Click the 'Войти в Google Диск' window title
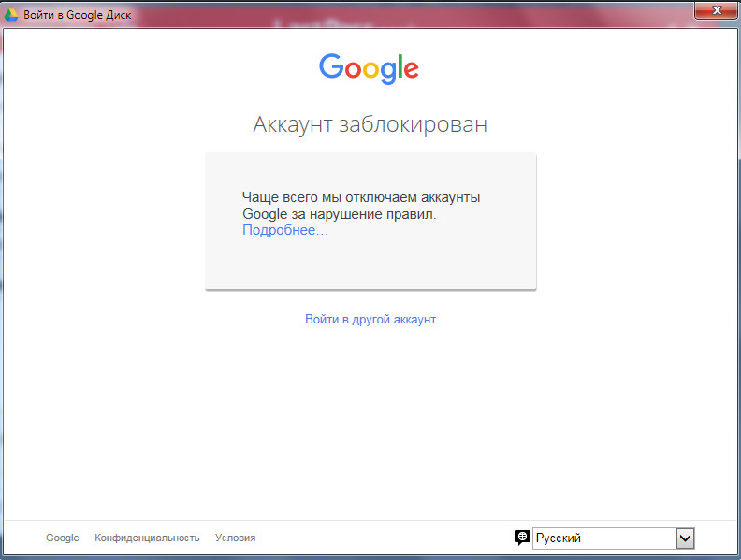Image resolution: width=741 pixels, height=560 pixels. (78, 15)
